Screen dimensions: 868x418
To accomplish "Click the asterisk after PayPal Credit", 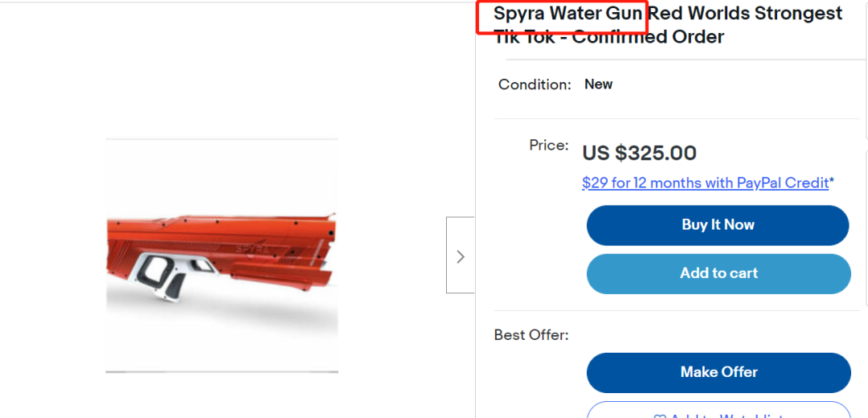I will (832, 182).
